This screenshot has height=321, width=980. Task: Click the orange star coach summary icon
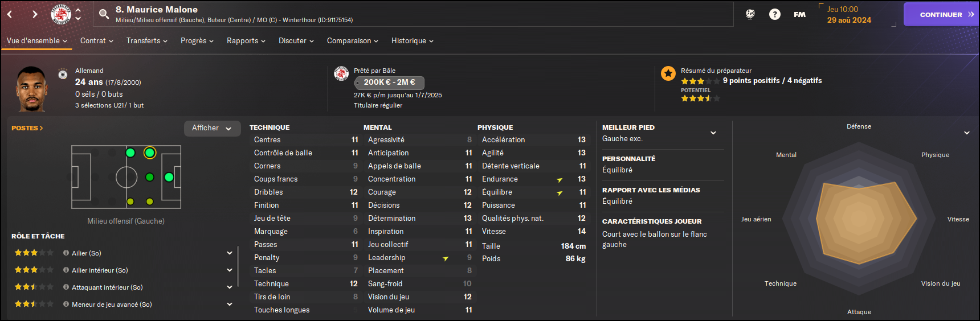click(668, 73)
